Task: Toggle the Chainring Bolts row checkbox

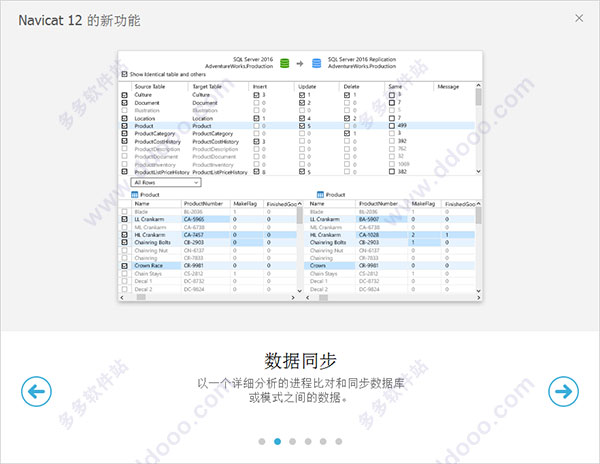Action: pyautogui.click(x=124, y=243)
